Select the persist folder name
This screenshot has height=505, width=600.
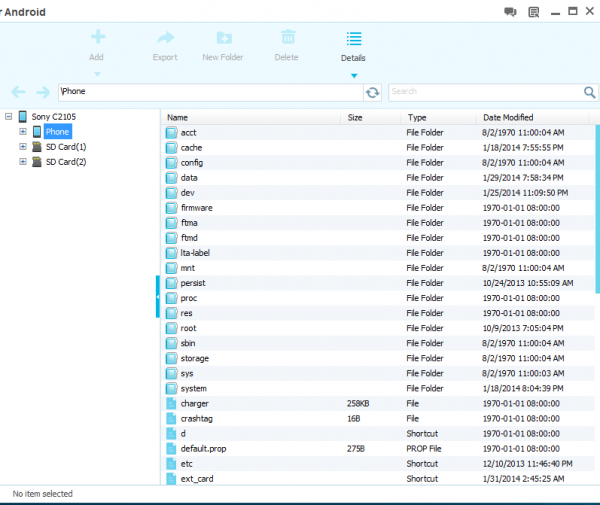tap(193, 283)
